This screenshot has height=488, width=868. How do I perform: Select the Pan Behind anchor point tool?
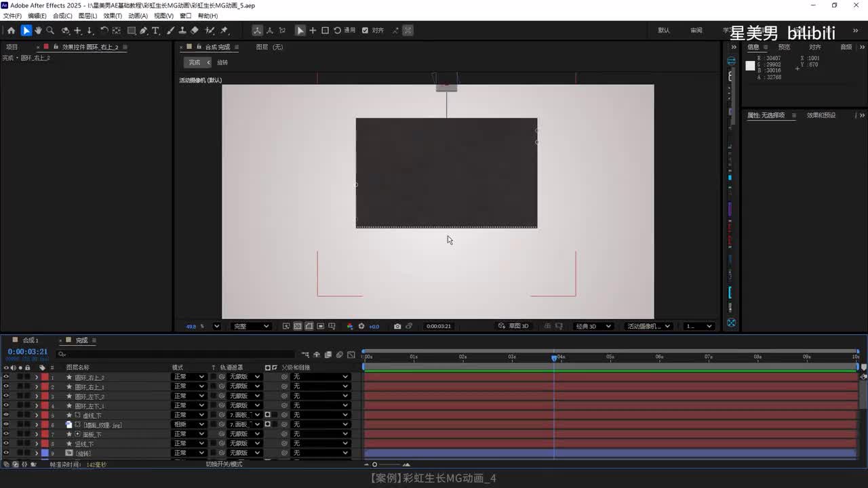click(x=117, y=30)
